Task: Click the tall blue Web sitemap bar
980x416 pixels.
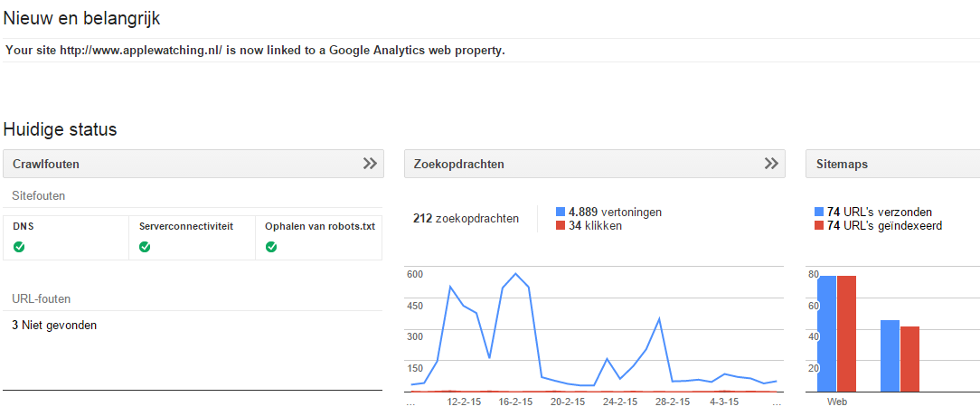Action: click(x=826, y=334)
